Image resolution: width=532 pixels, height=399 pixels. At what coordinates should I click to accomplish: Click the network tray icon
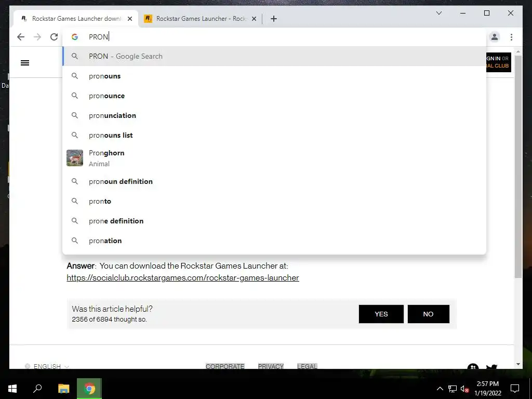click(x=453, y=389)
